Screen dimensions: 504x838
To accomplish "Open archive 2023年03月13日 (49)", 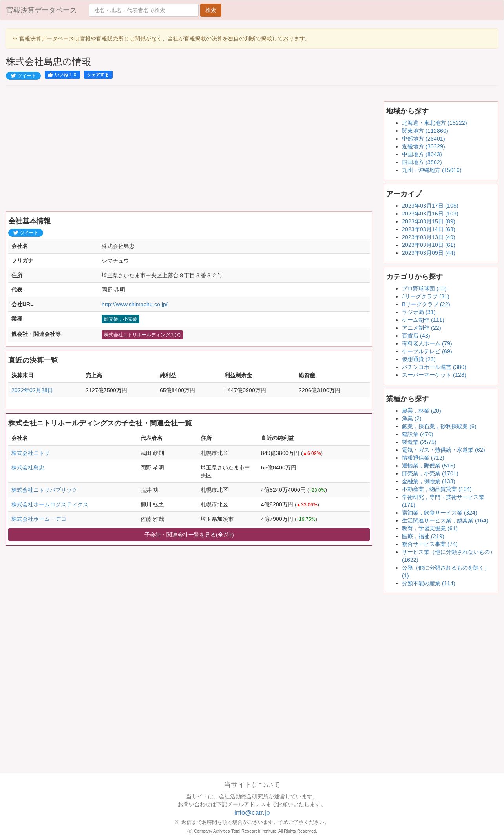I will click(429, 237).
